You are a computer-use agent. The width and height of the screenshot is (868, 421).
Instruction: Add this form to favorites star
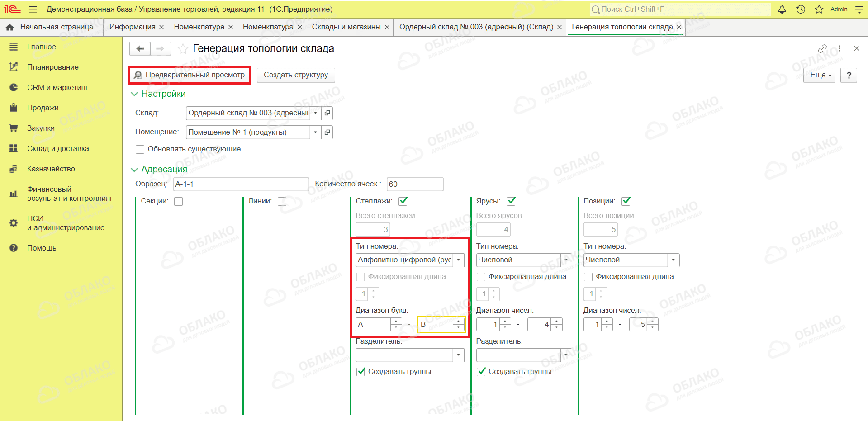pyautogui.click(x=183, y=49)
